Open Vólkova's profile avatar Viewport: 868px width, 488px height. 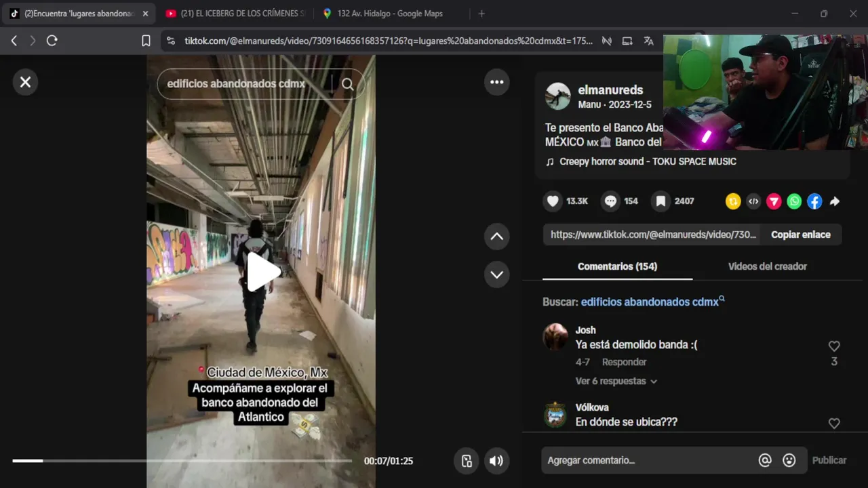pyautogui.click(x=555, y=414)
